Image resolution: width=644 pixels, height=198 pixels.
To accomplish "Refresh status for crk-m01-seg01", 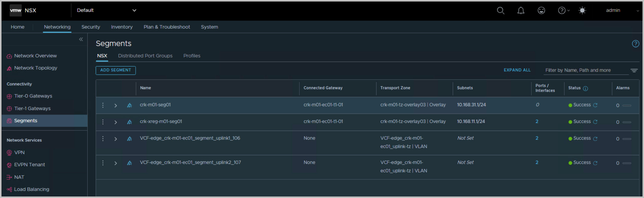I will point(595,105).
